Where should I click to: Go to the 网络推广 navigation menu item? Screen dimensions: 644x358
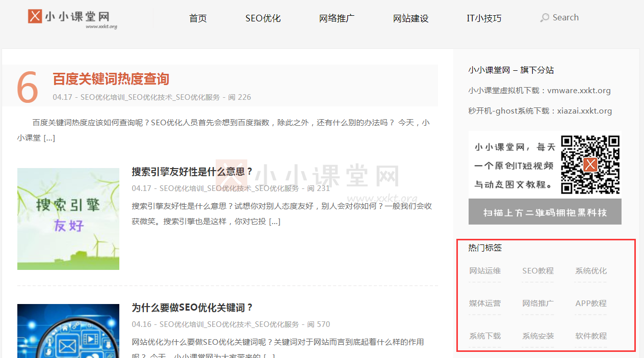point(337,18)
